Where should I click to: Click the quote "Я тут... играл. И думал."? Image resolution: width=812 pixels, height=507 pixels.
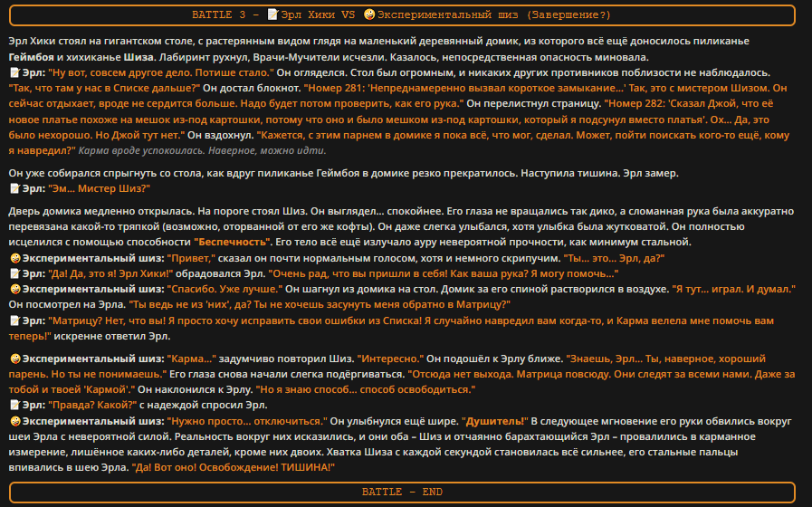[x=734, y=289]
